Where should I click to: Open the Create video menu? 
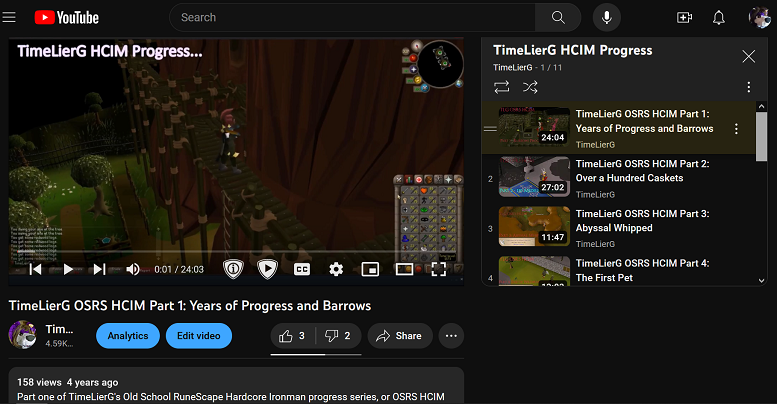(684, 18)
